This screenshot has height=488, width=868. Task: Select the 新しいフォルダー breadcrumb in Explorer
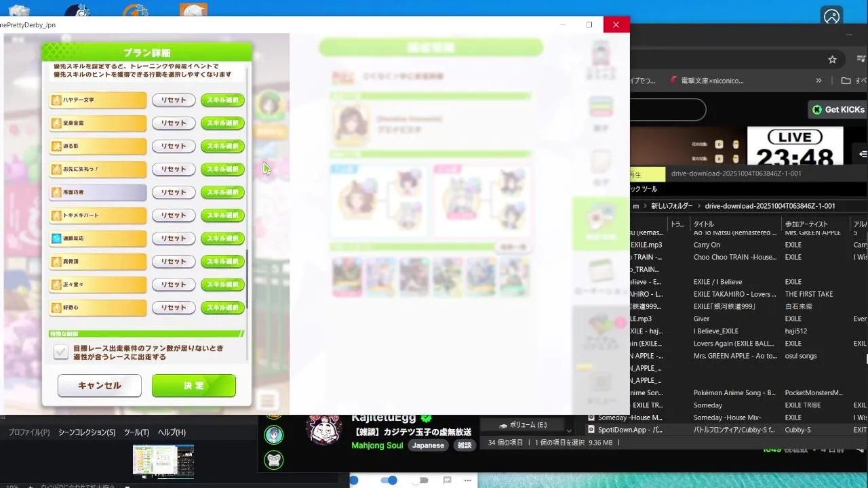coord(671,206)
